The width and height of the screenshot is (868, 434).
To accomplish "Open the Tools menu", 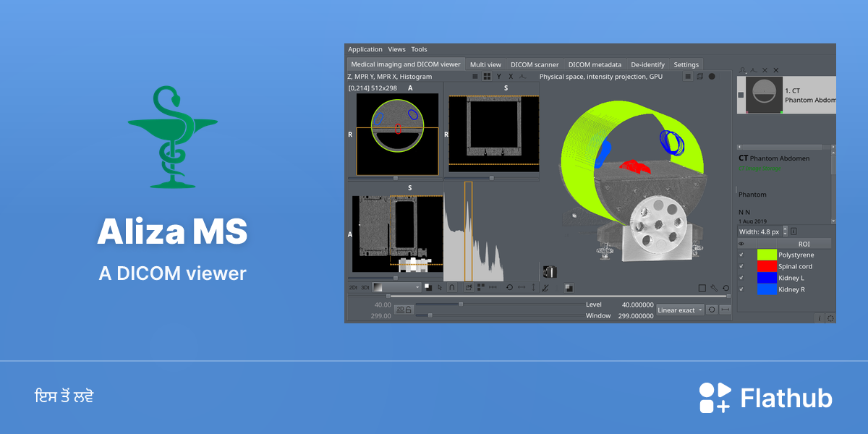I will 420,49.
